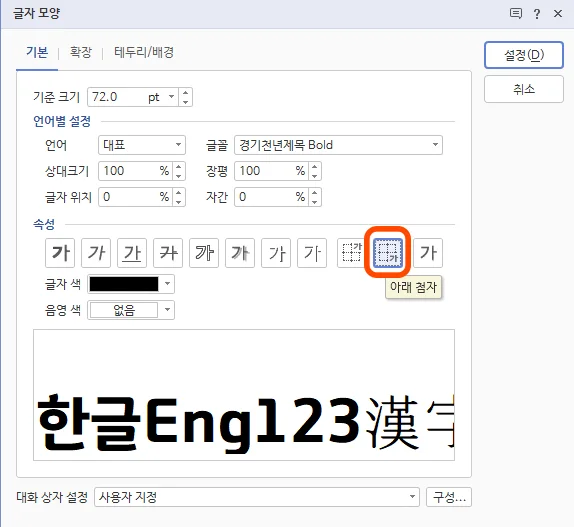This screenshot has width=574, height=527.
Task: Decrease 자간 with the down spinner
Action: point(315,202)
